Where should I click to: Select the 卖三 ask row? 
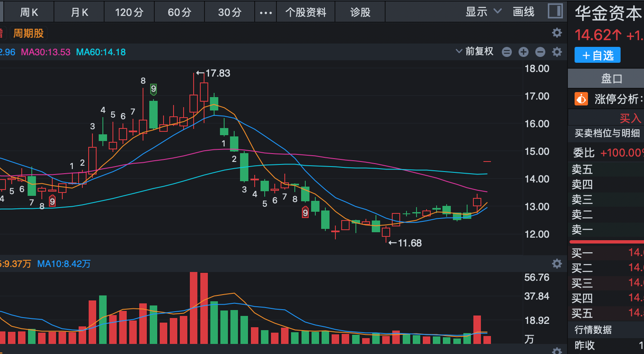pyautogui.click(x=606, y=200)
